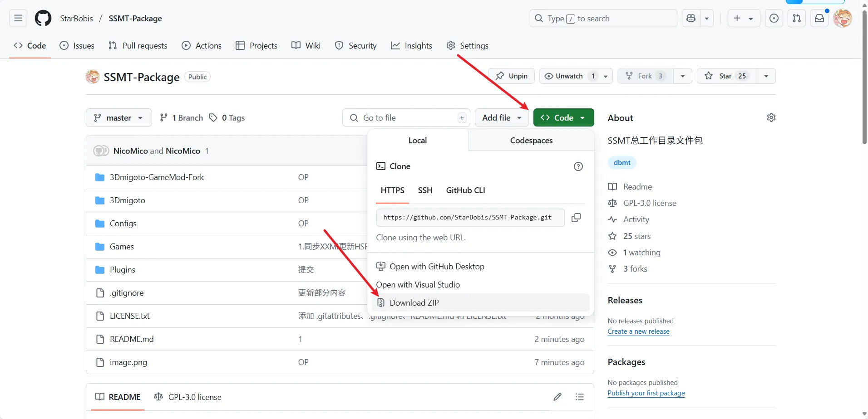The width and height of the screenshot is (868, 419).
Task: Switch to GPL-3.0 license tab beside README
Action: coord(187,397)
